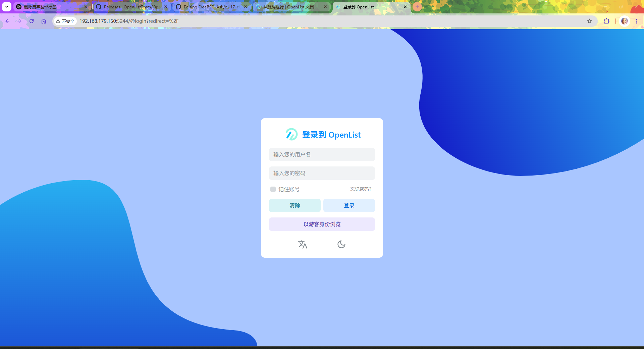View the 不安全 site security info

(65, 21)
